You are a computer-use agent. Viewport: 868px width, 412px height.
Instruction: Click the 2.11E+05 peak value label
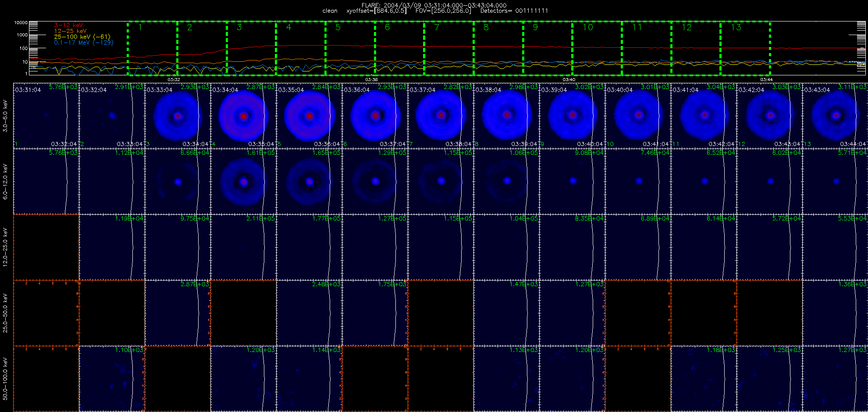[x=260, y=218]
